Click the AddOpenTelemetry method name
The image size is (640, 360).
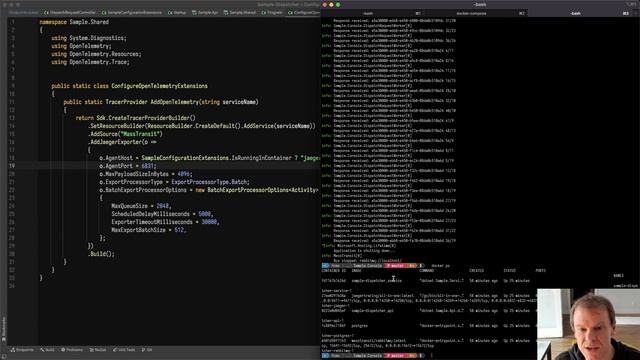pos(174,102)
